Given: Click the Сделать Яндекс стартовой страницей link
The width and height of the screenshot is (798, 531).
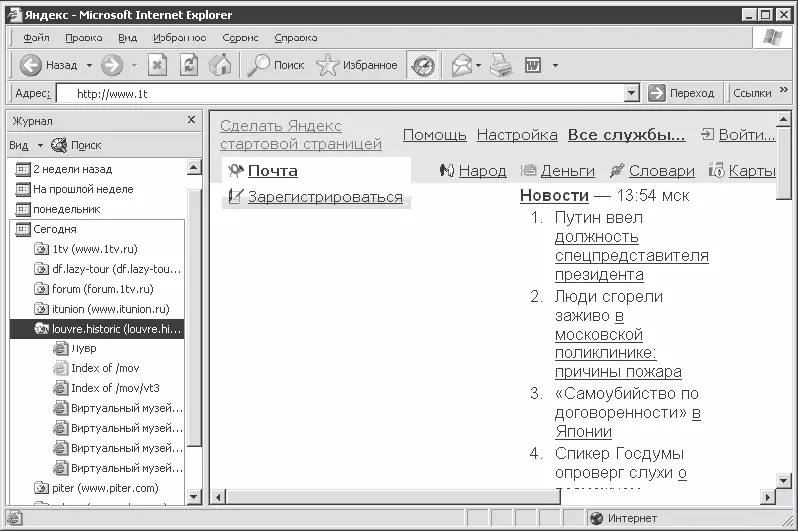Looking at the screenshot, I should pyautogui.click(x=301, y=135).
